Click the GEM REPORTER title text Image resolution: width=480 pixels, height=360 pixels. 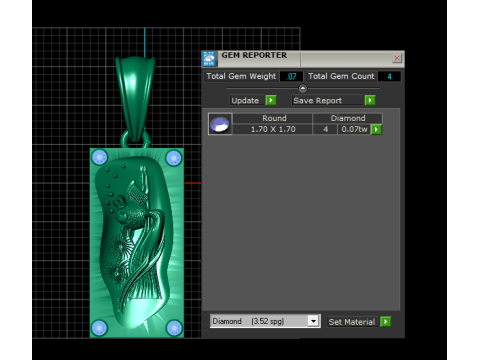coord(254,55)
